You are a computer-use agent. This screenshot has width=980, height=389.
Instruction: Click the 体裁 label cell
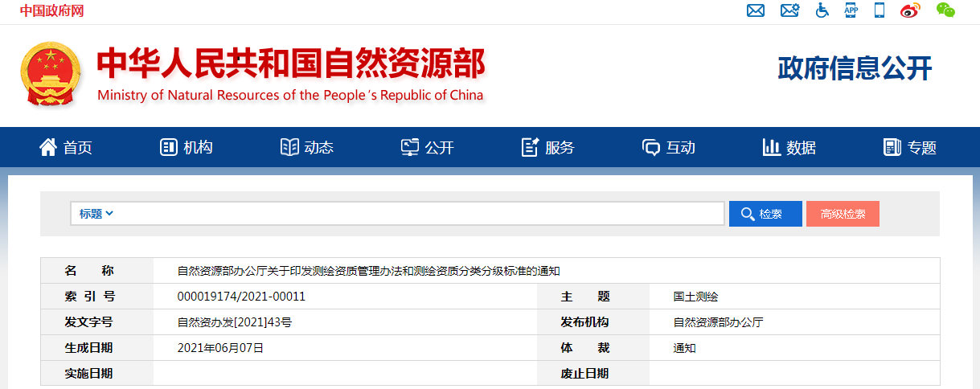(x=593, y=348)
